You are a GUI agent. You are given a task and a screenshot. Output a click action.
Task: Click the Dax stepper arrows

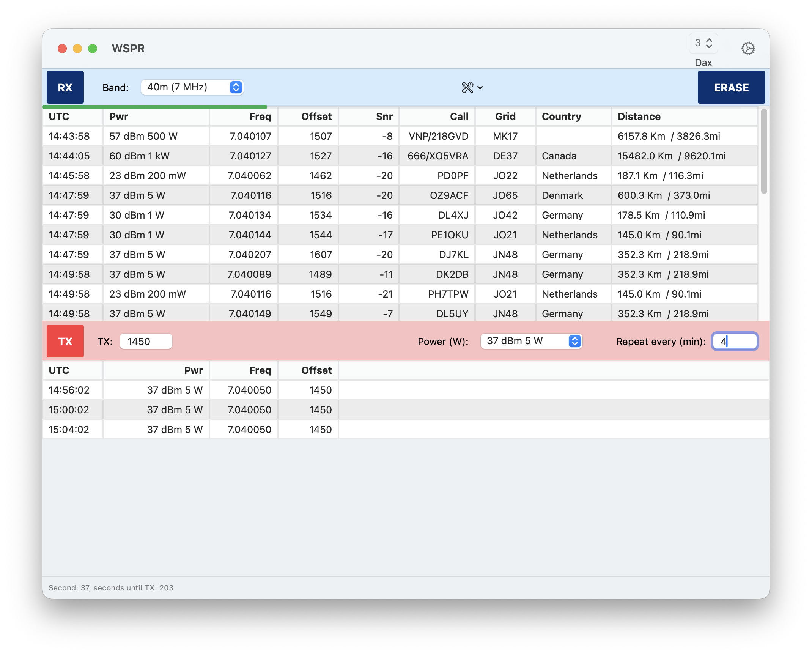click(709, 43)
